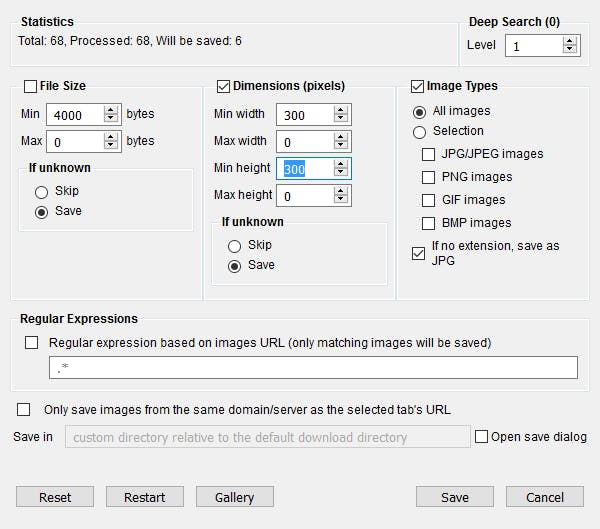This screenshot has height=529, width=600.
Task: Increase the Max file size spinner value
Action: coord(113,136)
